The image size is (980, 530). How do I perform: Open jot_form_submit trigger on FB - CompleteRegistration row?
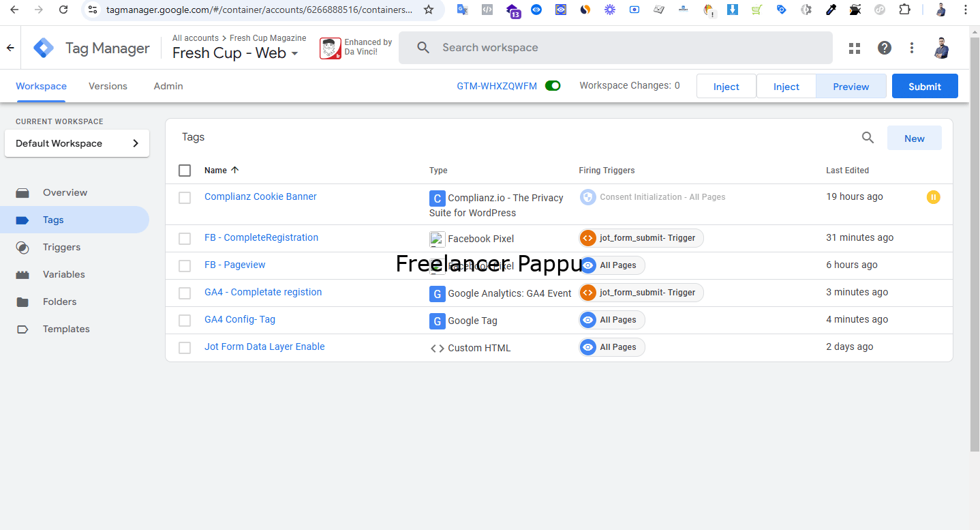point(641,238)
